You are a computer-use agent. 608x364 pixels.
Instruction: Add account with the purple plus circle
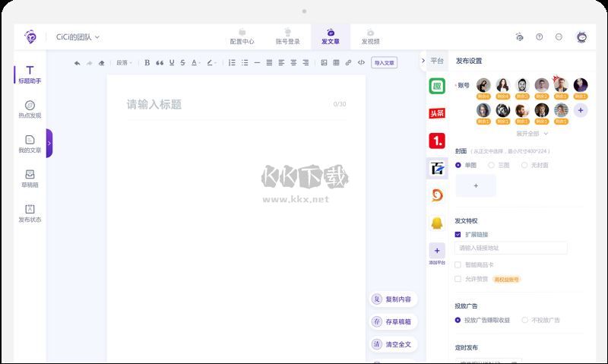point(581,110)
